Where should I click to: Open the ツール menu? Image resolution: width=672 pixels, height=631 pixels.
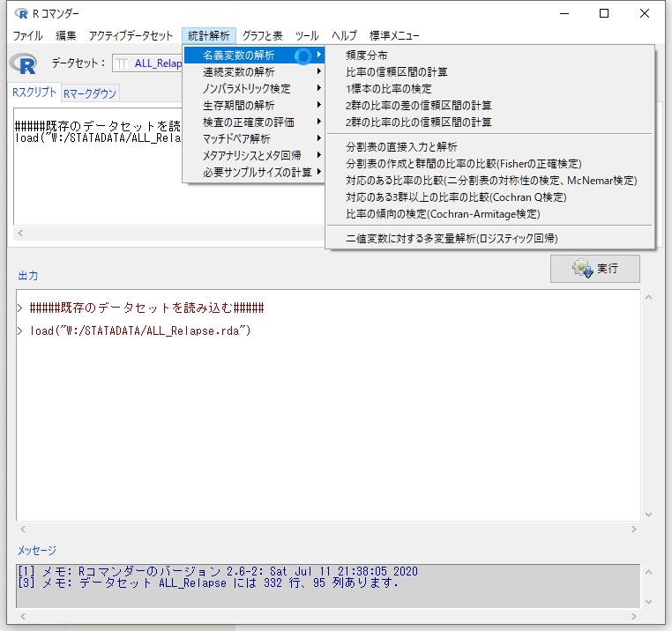tap(307, 35)
